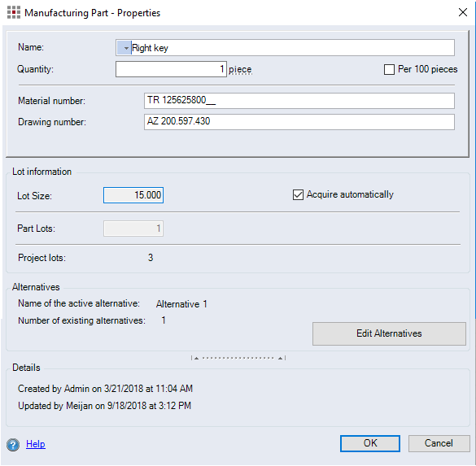Click the blue Help question mark icon
Screen dimensions: 476x466
click(13, 445)
